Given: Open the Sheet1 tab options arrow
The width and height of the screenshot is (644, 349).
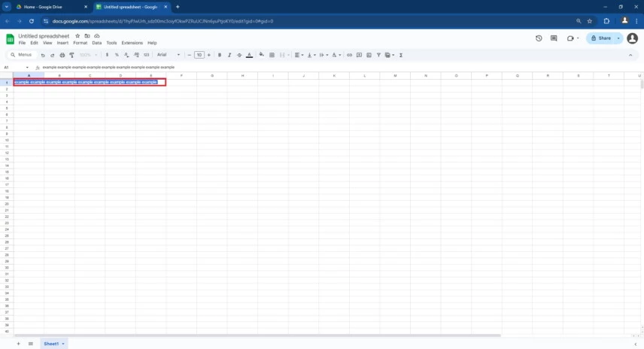Looking at the screenshot, I should pyautogui.click(x=63, y=344).
